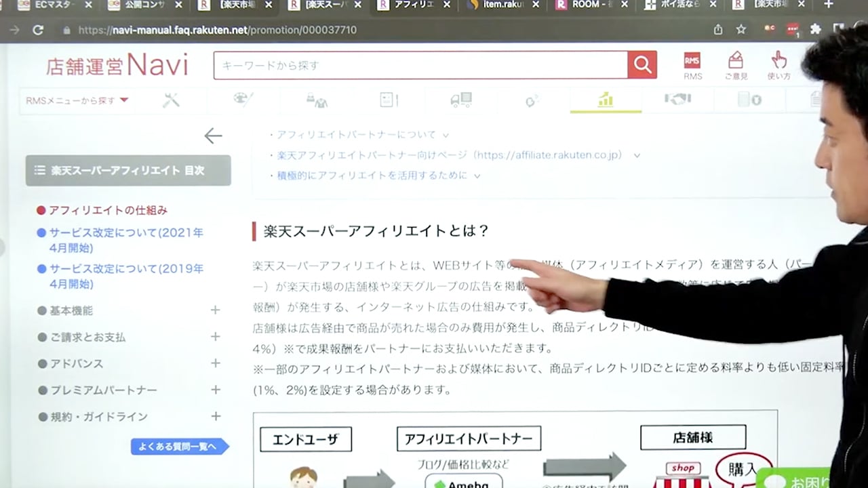Select the bar chart promotion icon

tap(606, 100)
